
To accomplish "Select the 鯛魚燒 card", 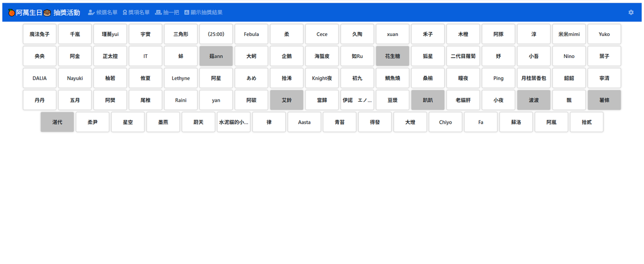I will click(393, 78).
